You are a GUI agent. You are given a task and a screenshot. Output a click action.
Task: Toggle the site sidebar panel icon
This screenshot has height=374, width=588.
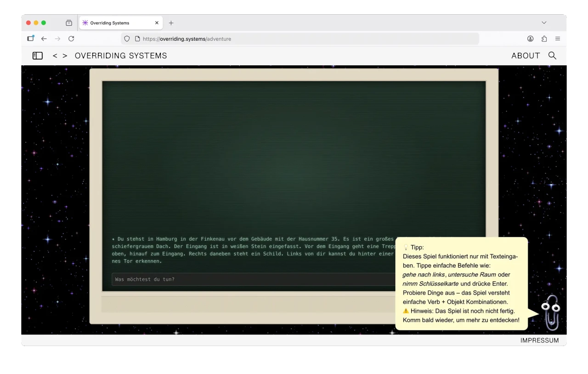pos(38,56)
